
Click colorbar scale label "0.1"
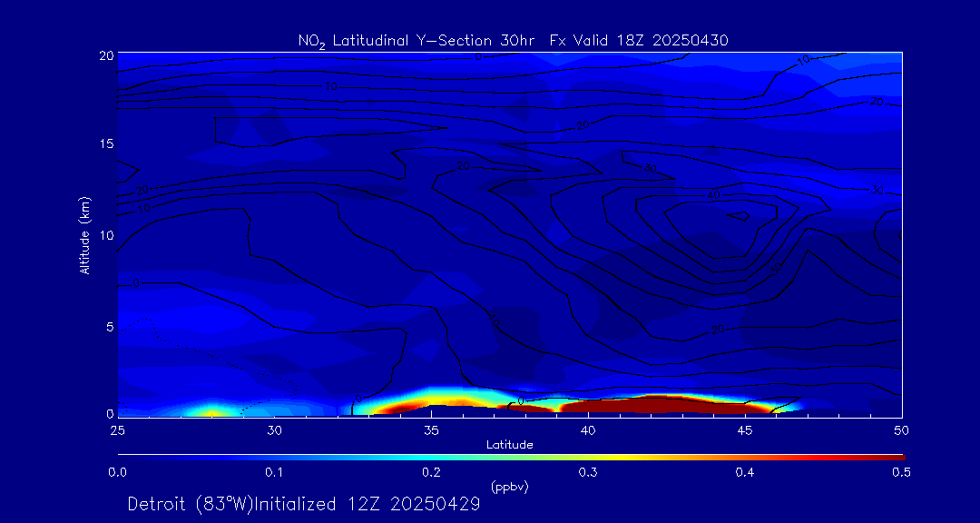[274, 473]
